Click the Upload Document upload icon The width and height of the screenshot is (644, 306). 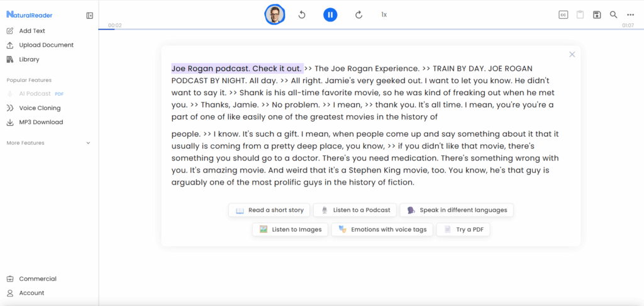pos(10,45)
